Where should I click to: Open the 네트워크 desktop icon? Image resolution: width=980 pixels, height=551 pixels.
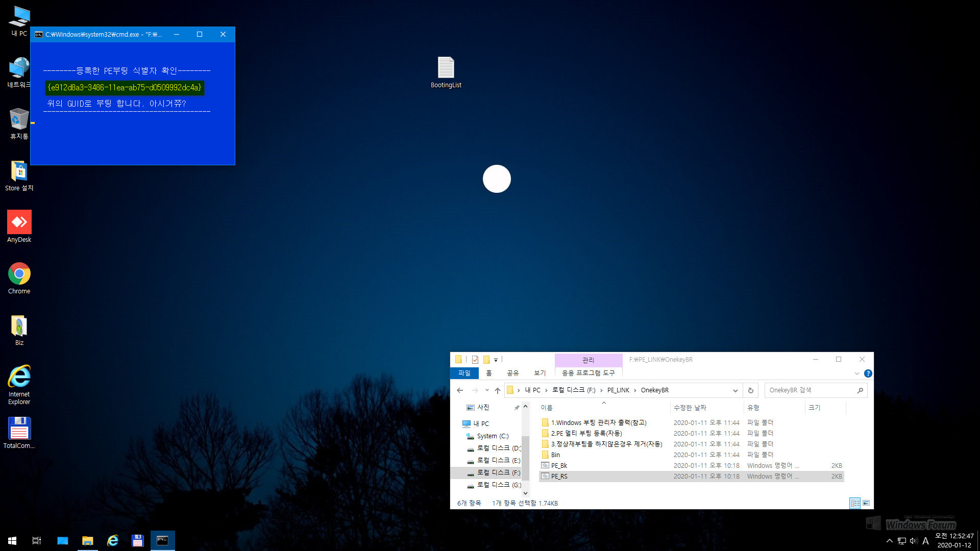[x=19, y=72]
